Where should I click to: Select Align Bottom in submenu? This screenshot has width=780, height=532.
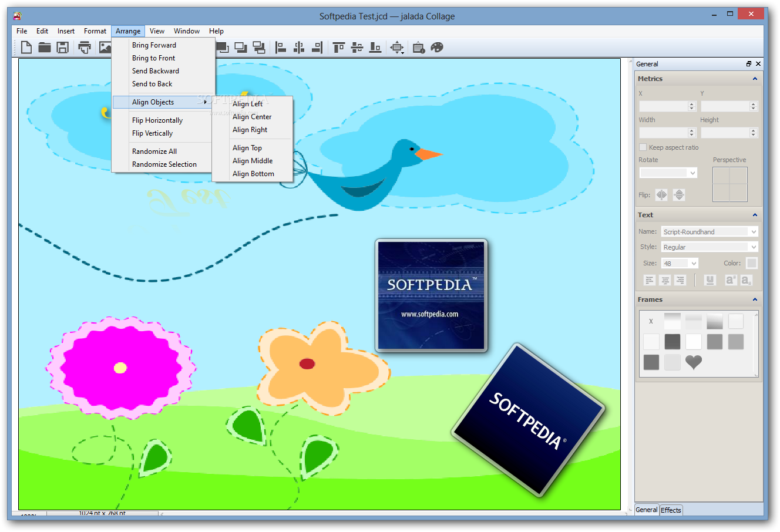(253, 174)
